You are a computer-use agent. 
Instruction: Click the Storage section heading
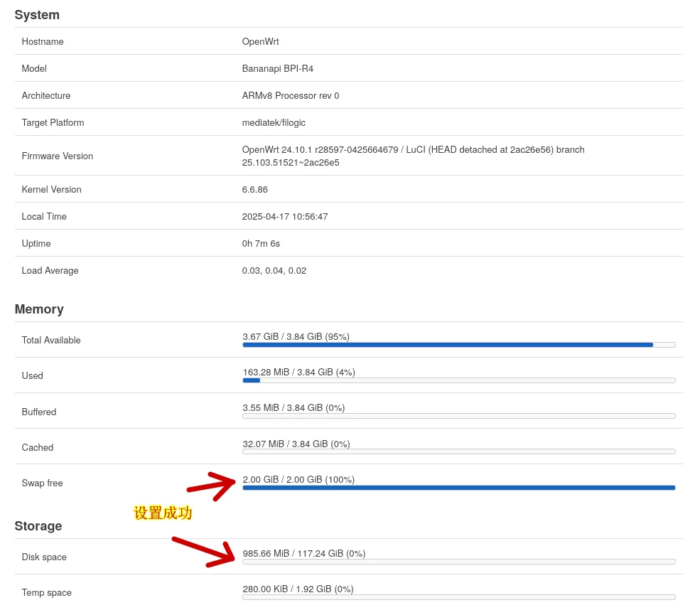pos(38,525)
